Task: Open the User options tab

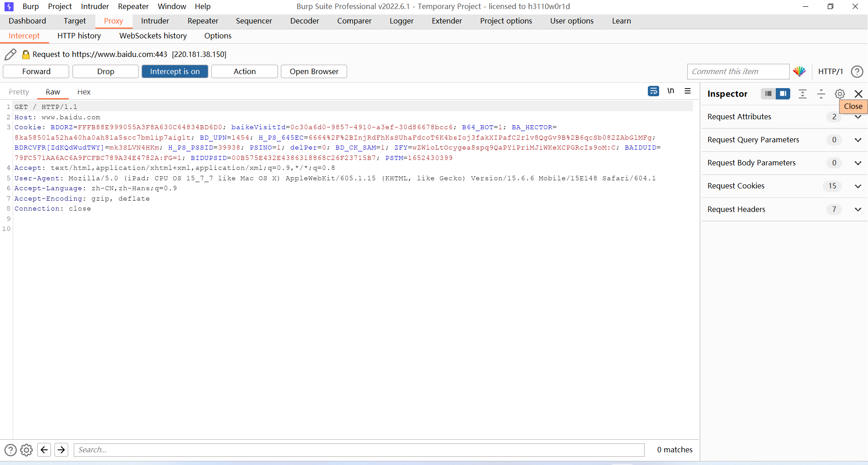Action: pos(572,21)
